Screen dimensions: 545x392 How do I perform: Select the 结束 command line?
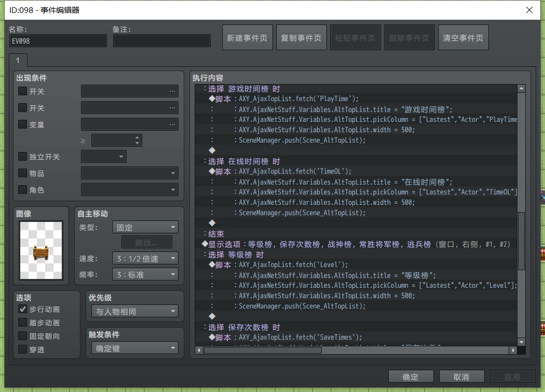356,234
